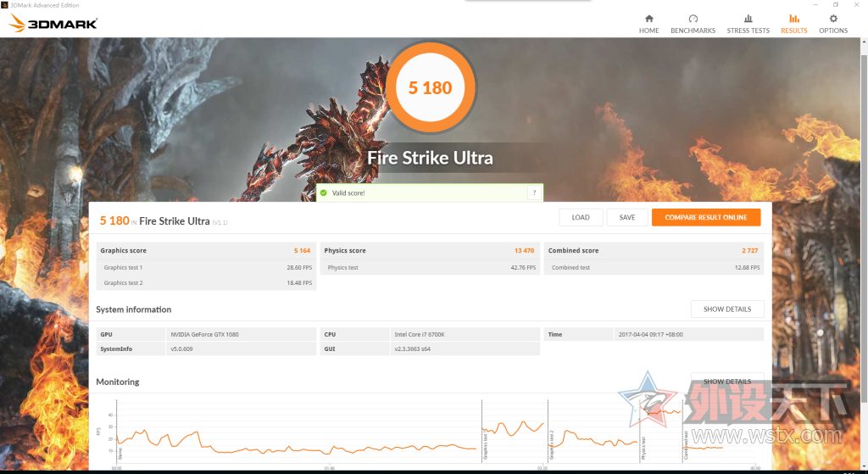868x474 pixels.
Task: Click COMPARE RESULT ONLINE button
Action: 706,217
